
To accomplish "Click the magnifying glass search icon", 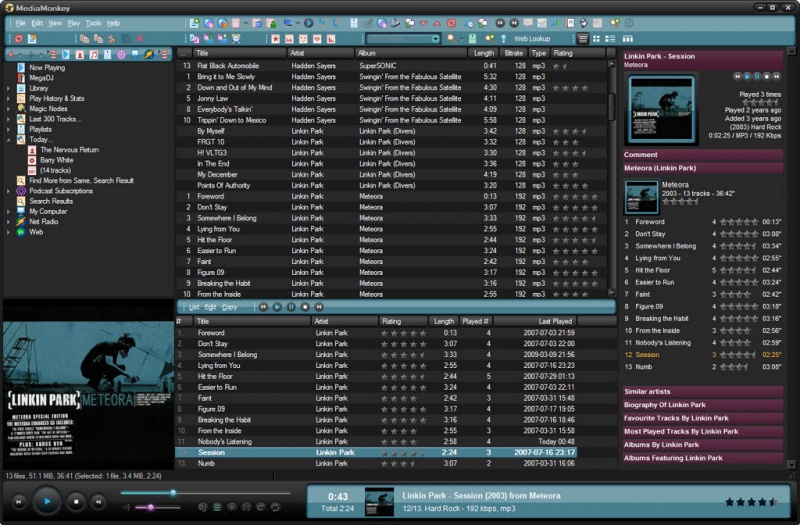I will (452, 39).
